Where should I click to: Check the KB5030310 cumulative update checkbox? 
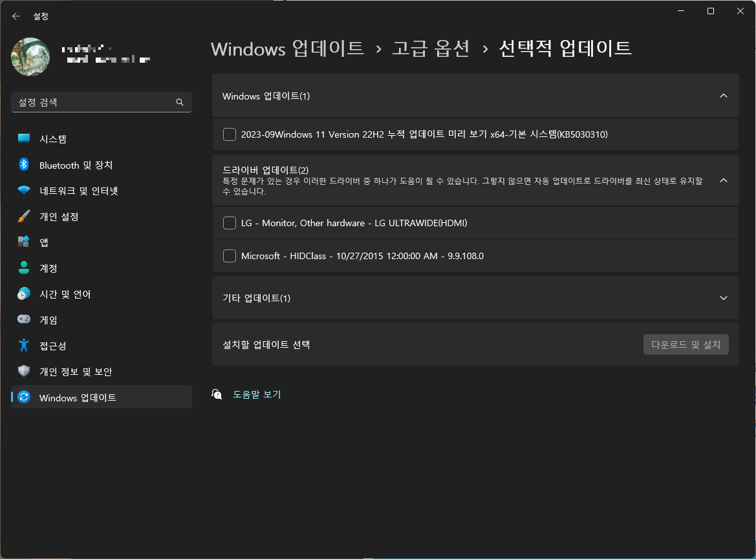230,134
